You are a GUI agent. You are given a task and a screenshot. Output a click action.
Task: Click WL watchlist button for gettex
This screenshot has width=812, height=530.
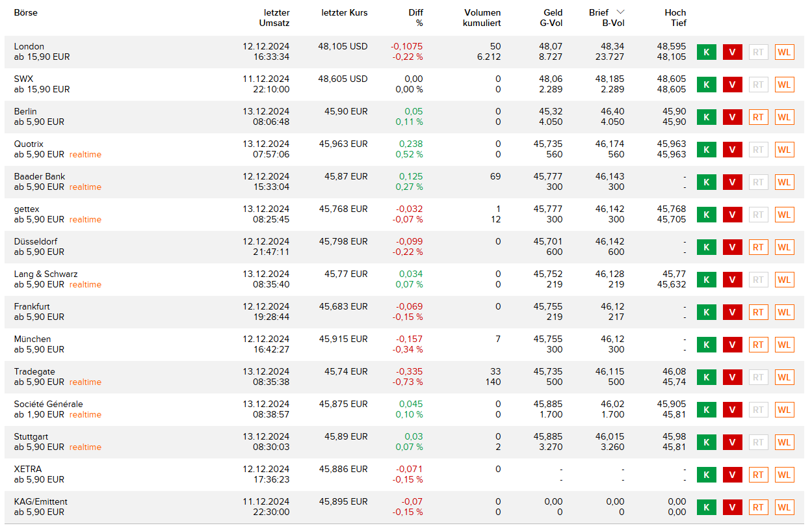click(x=784, y=215)
